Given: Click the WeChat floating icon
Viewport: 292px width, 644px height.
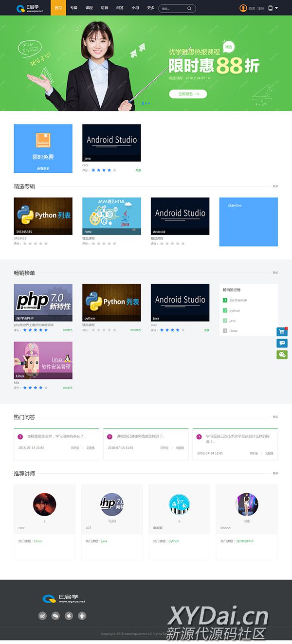Looking at the screenshot, I should (x=282, y=355).
